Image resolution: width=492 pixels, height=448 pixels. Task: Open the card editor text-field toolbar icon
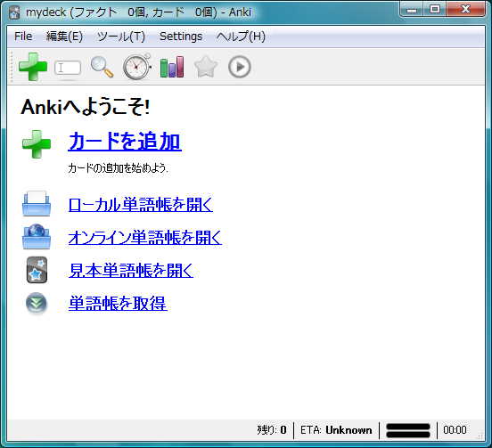click(68, 68)
